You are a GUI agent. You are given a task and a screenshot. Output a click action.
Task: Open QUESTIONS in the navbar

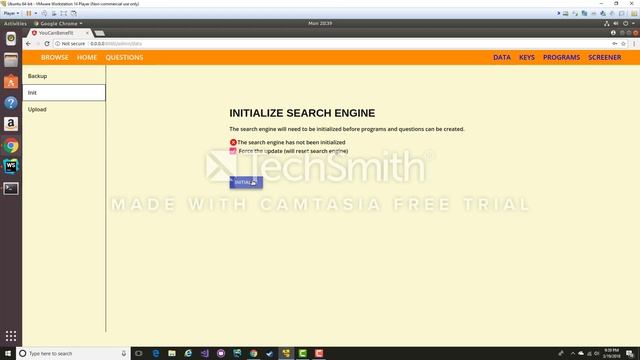[124, 58]
